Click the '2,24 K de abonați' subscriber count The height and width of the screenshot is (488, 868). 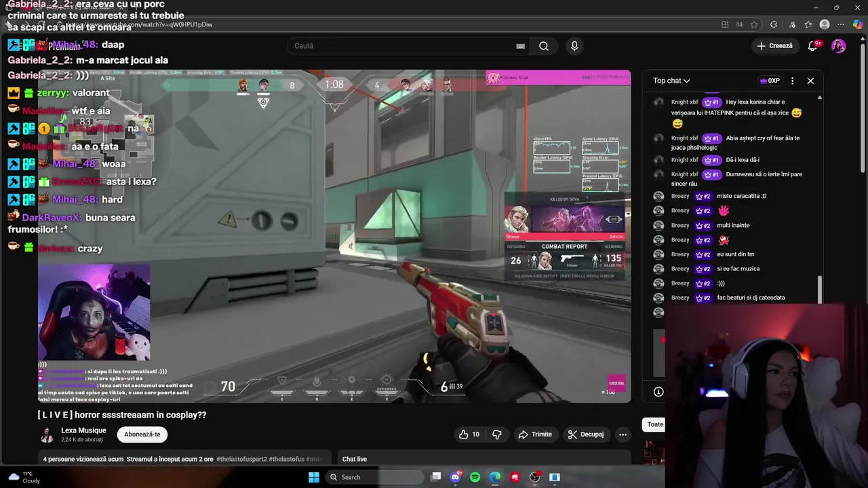[82, 440]
